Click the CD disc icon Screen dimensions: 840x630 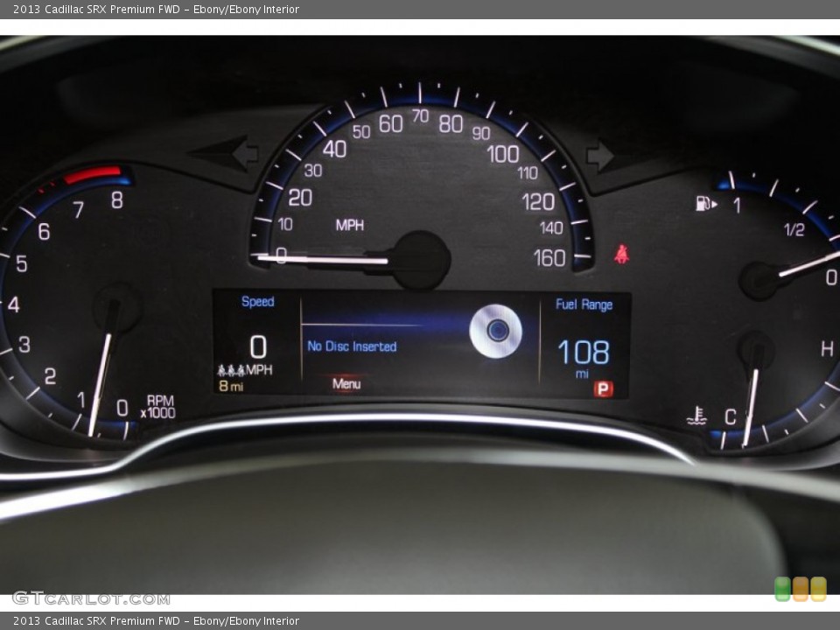coord(496,331)
